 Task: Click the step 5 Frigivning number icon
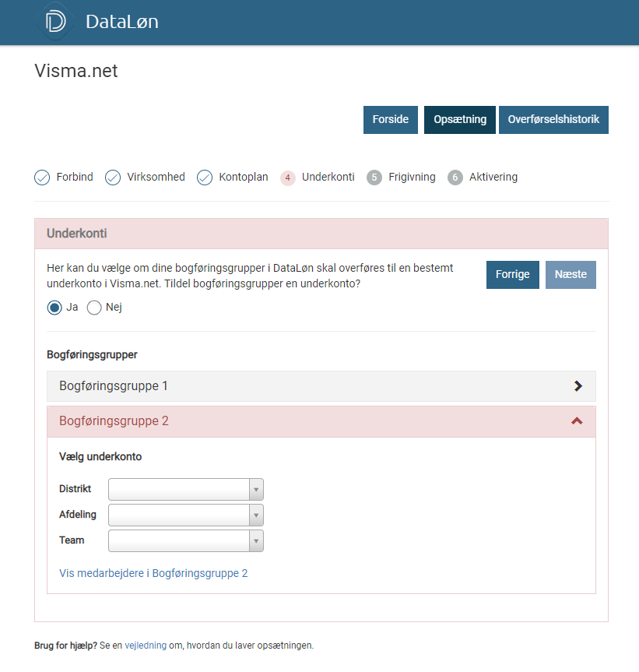[374, 178]
